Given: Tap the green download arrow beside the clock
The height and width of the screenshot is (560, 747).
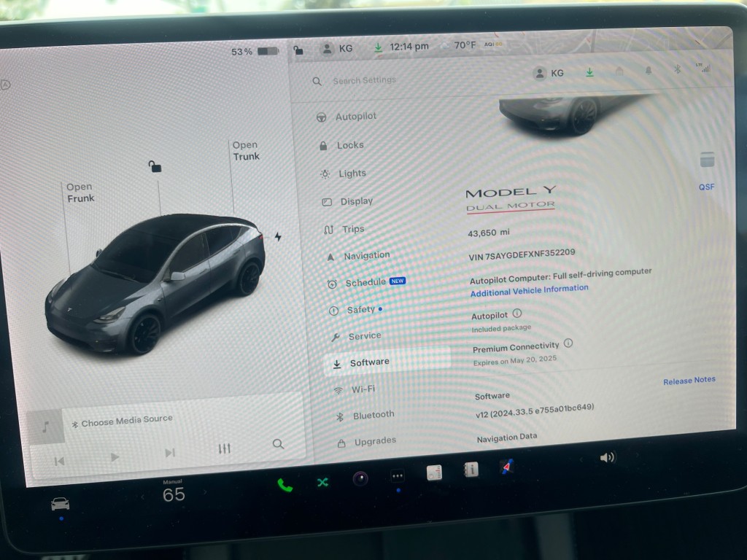Looking at the screenshot, I should point(378,47).
